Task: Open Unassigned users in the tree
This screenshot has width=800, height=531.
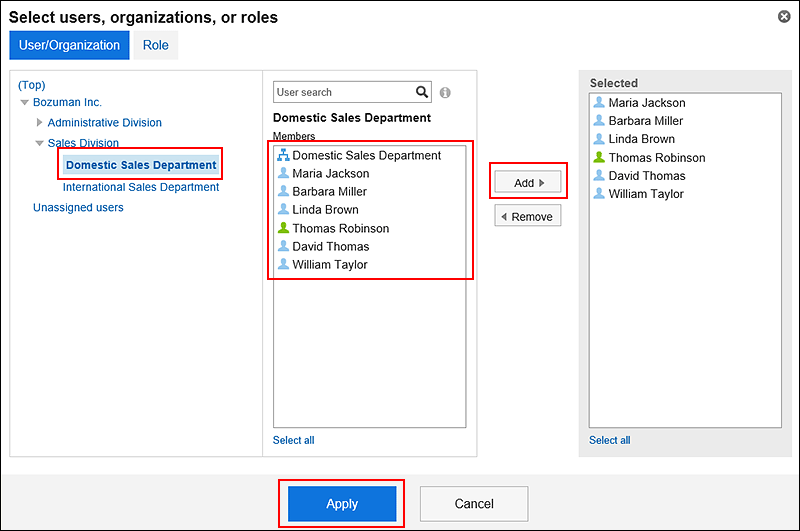Action: click(78, 208)
